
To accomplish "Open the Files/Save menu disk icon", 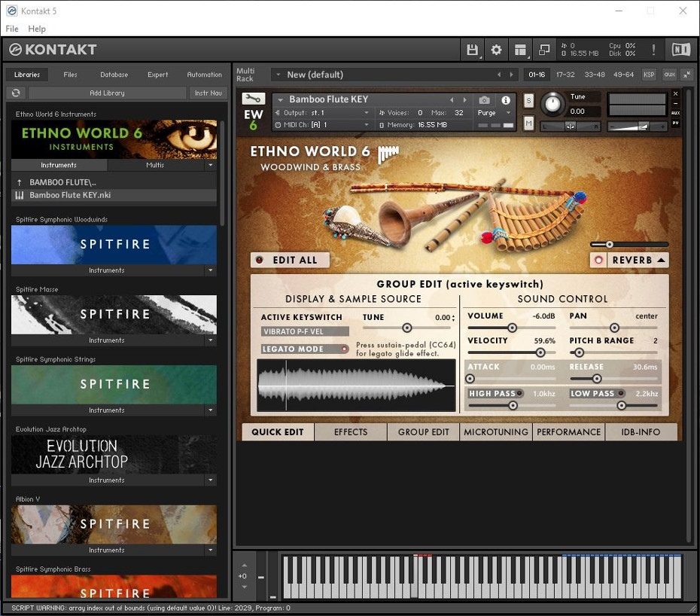I will coord(472,50).
